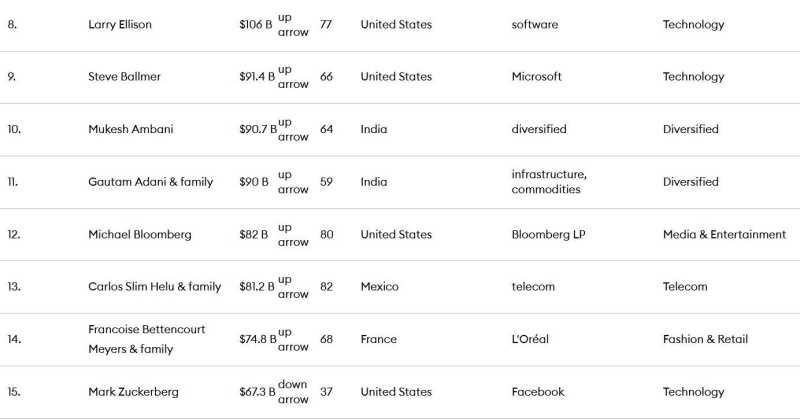Click the up arrow beside Larry Ellison's $106 B
The width and height of the screenshot is (800, 420).
pyautogui.click(x=293, y=24)
